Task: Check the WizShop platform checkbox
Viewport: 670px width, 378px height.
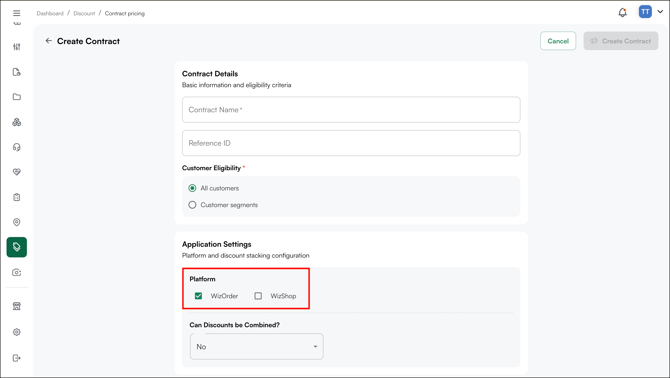Action: [x=258, y=296]
